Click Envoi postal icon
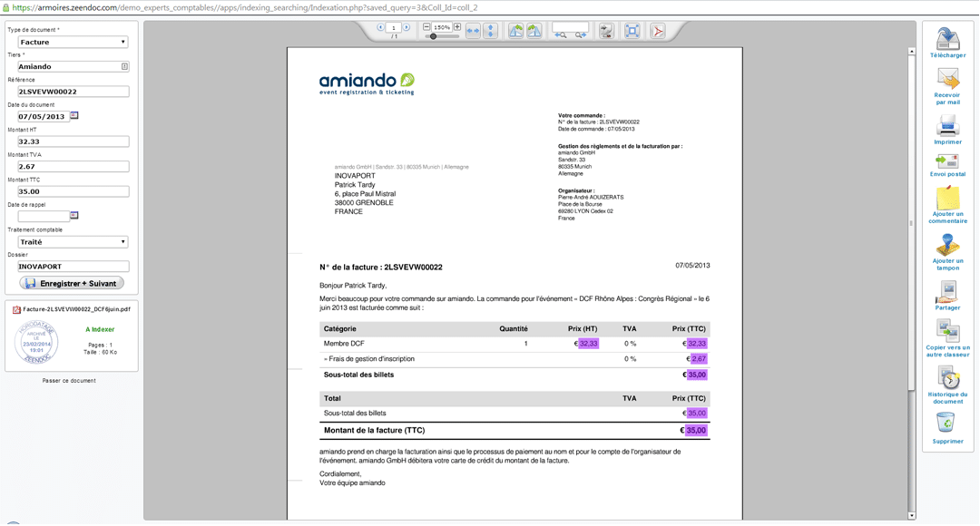 click(x=948, y=161)
